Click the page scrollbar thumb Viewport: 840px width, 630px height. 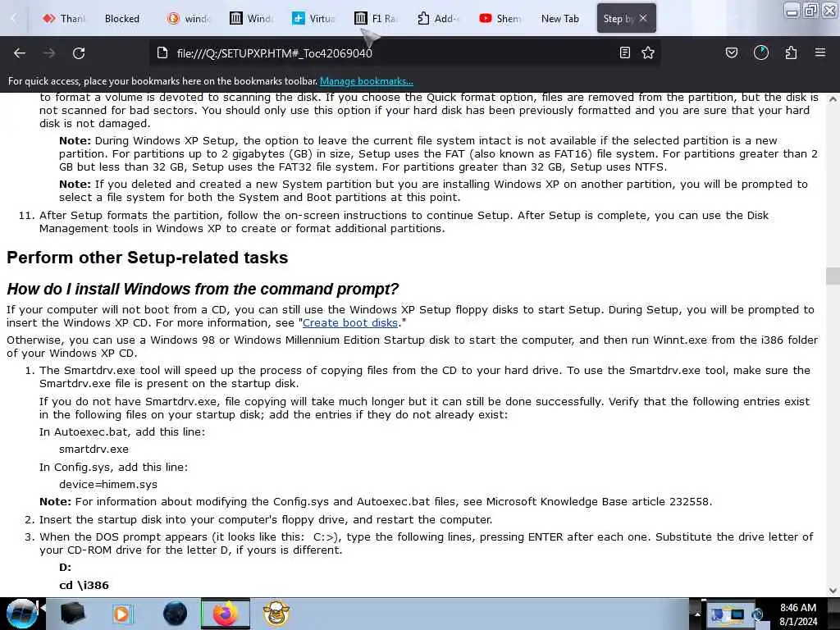[833, 276]
